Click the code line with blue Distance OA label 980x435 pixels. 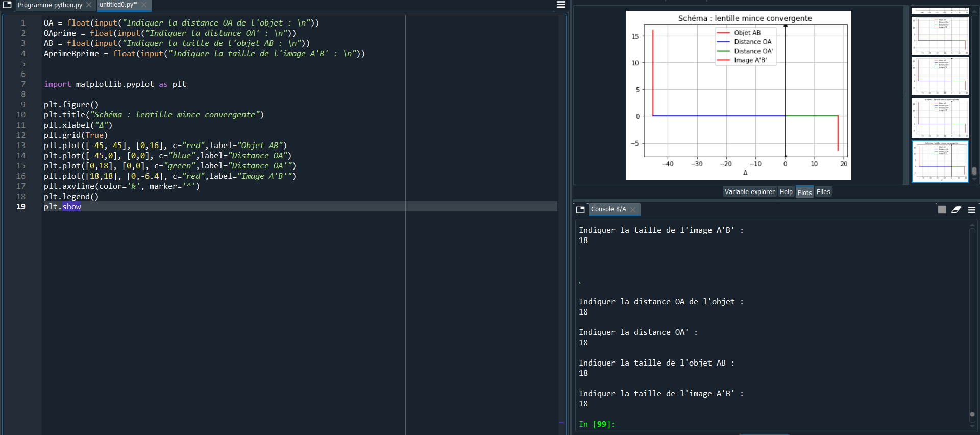click(x=167, y=156)
